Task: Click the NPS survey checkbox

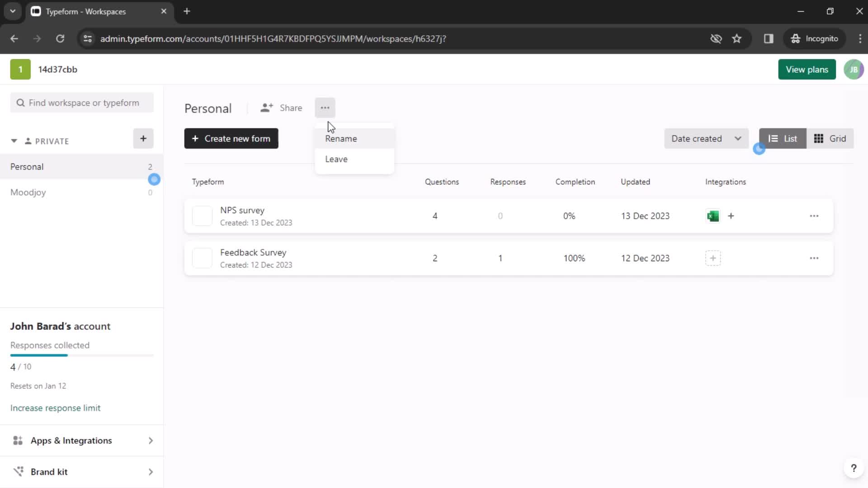Action: [201, 216]
